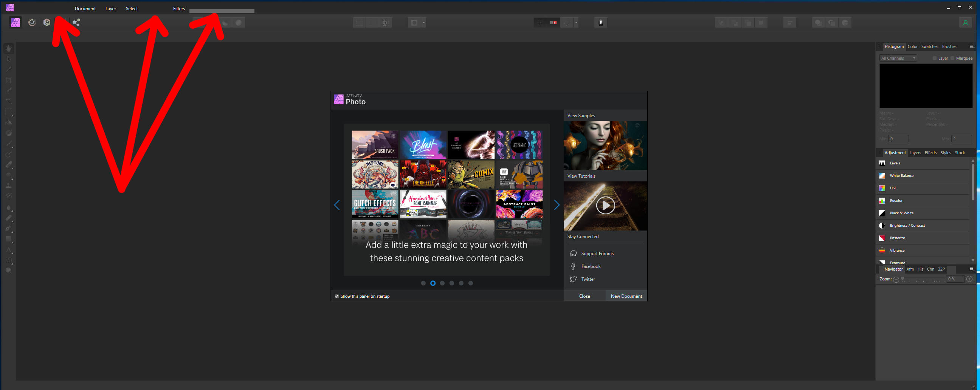Switch to the Effects tab
Viewport: 980px width, 390px height.
tap(930, 153)
